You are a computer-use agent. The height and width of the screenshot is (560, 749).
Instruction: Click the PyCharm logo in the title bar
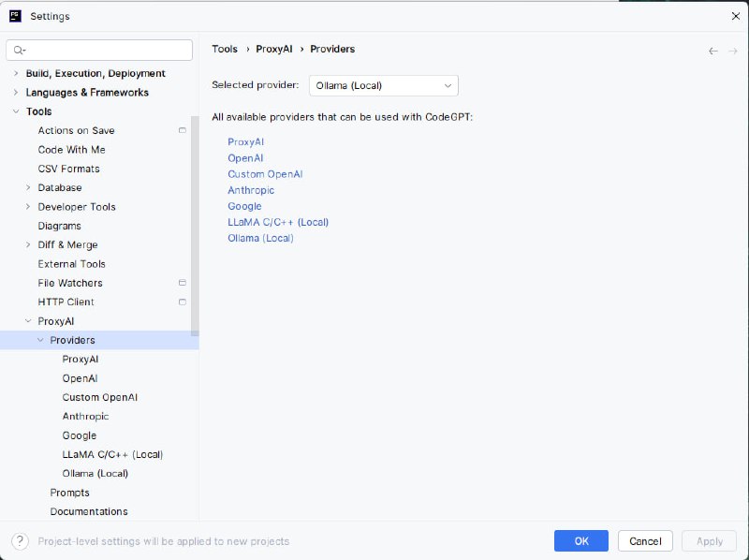tap(15, 16)
